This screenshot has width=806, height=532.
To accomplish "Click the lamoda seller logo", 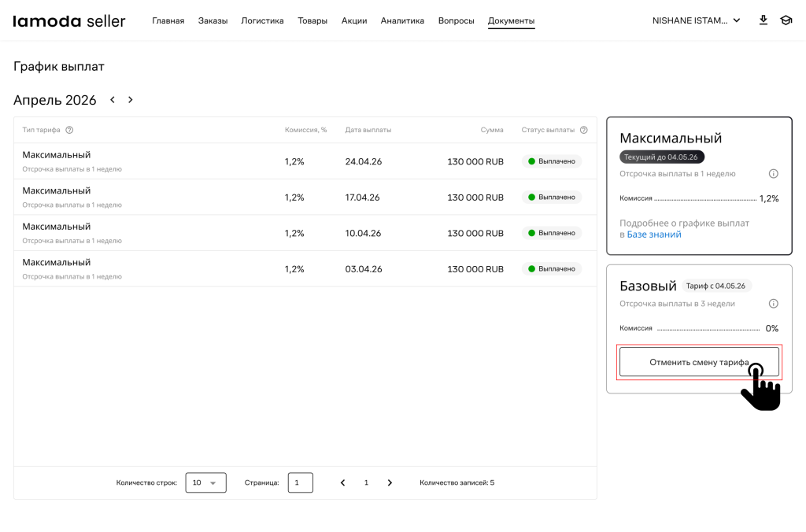I will tap(69, 21).
